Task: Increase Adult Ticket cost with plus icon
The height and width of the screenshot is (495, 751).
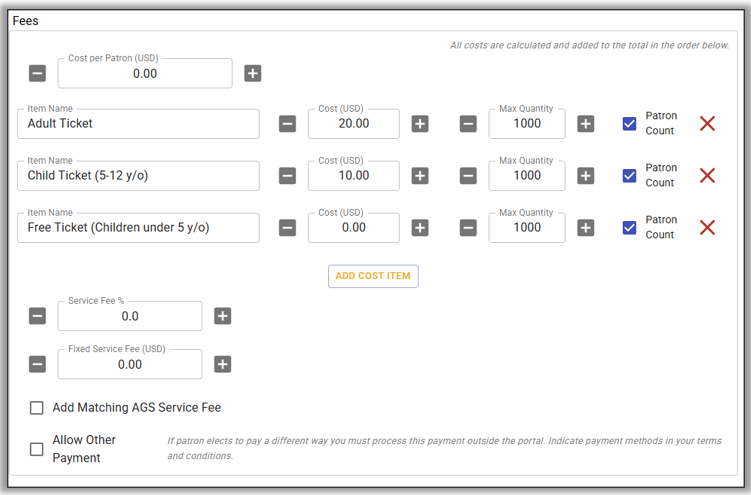Action: pos(420,124)
